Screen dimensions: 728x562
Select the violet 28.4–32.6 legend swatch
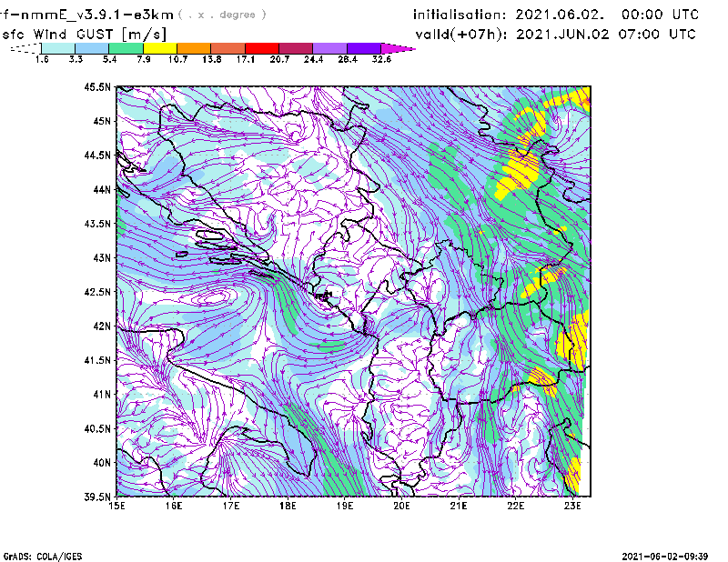(364, 48)
